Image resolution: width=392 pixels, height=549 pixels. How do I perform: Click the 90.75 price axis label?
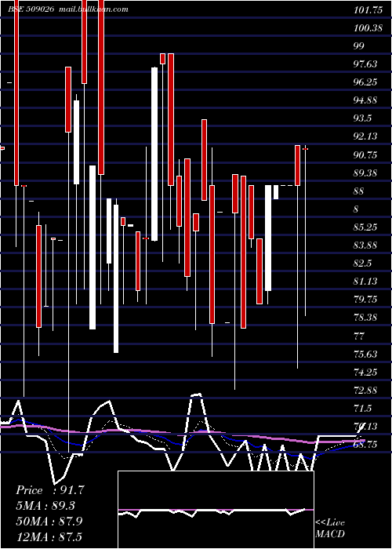click(365, 155)
